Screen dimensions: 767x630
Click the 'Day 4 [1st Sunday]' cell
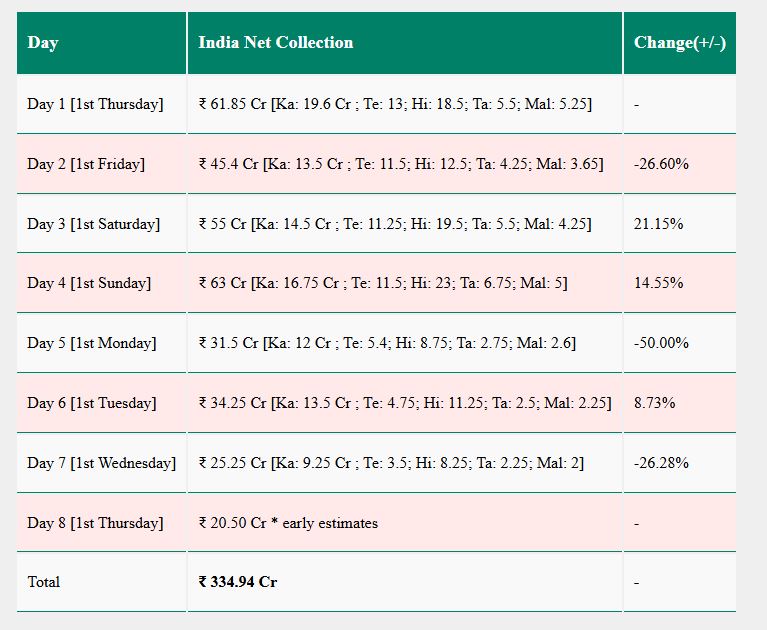point(89,284)
